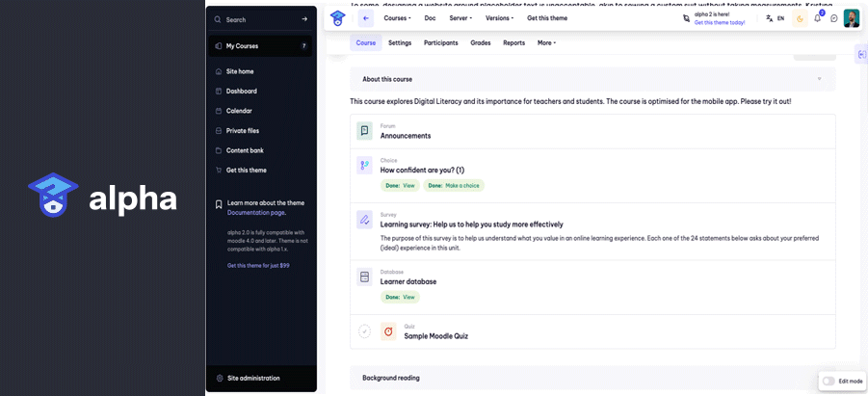Open the Courses dropdown menu
868x396 pixels.
click(398, 18)
